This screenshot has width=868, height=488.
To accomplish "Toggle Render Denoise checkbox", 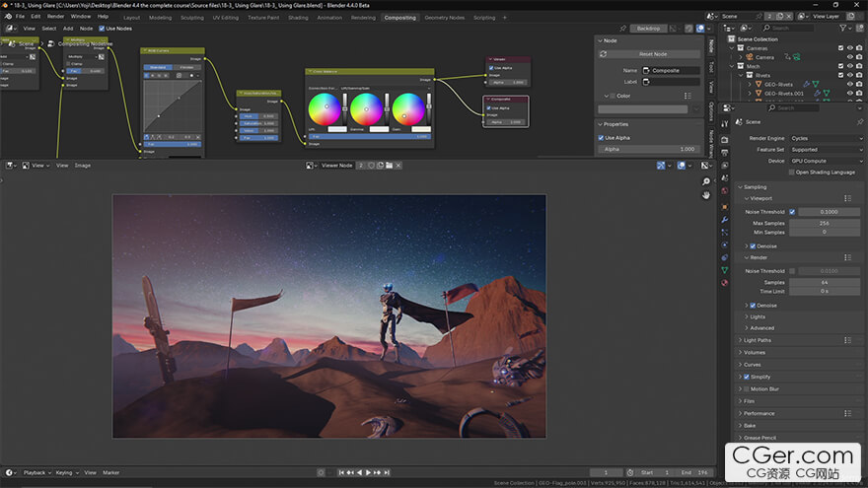I will coord(753,306).
